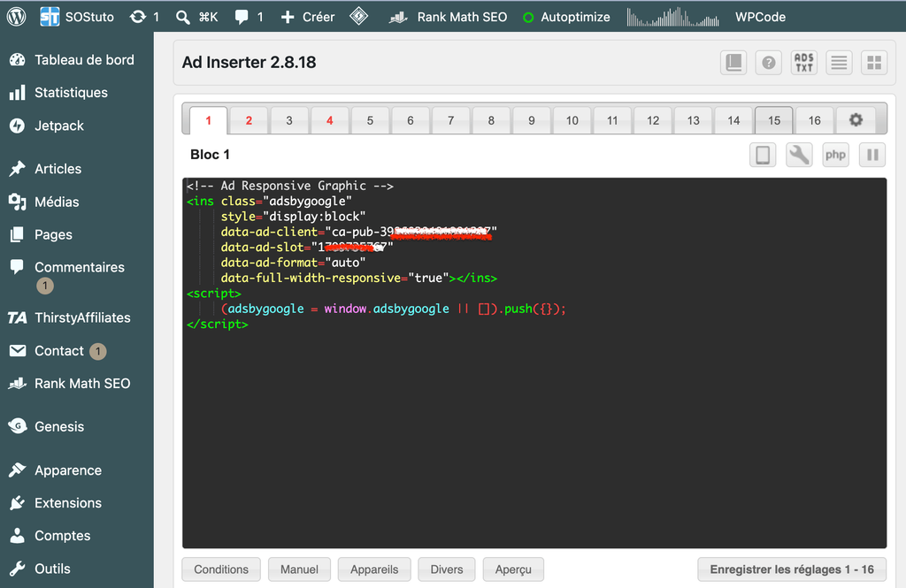Click the Aperçu preview button
This screenshot has height=588, width=906.
(x=513, y=569)
